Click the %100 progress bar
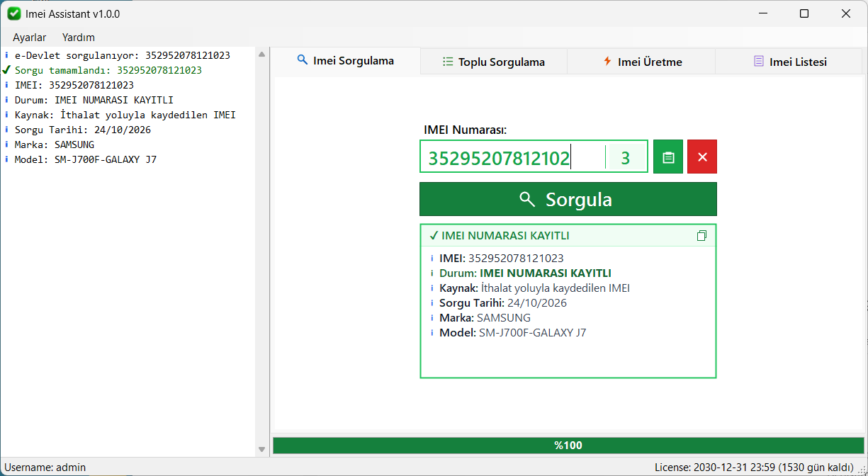This screenshot has width=868, height=476. [x=568, y=446]
